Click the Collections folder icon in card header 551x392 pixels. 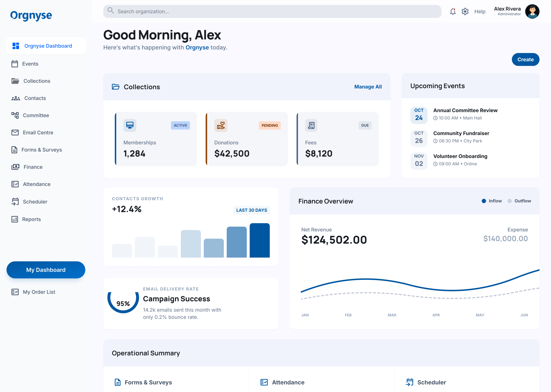click(x=116, y=87)
